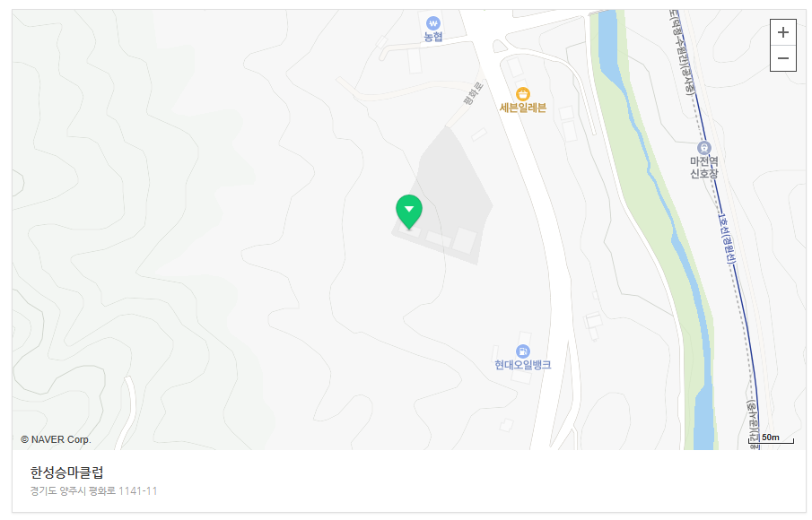Open the 농협 bank icon
Image resolution: width=812 pixels, height=520 pixels.
(433, 23)
